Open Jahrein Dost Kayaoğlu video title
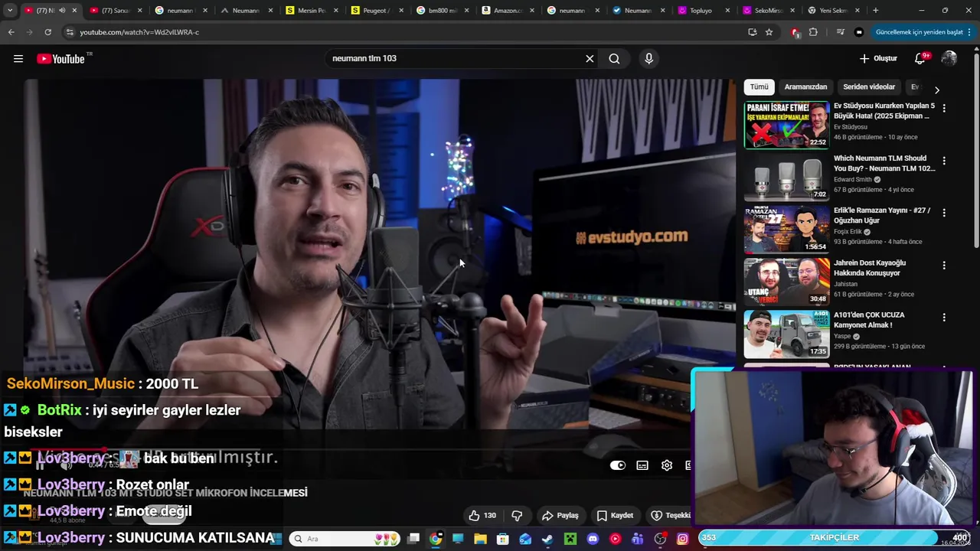Image resolution: width=980 pixels, height=551 pixels. click(870, 268)
